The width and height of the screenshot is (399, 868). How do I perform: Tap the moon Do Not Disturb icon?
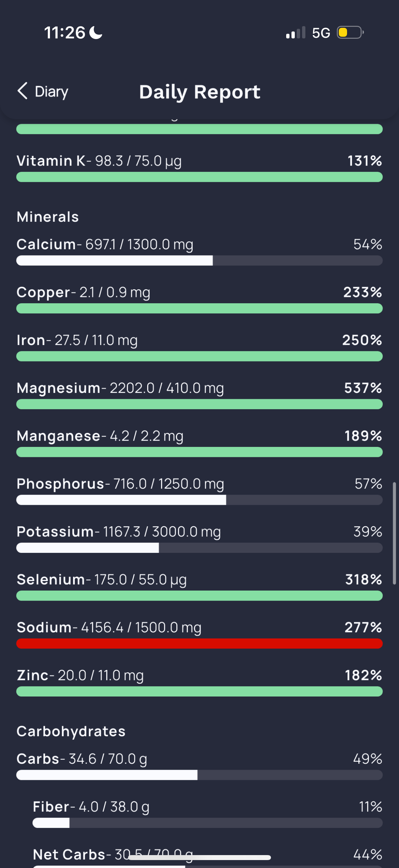coord(96,33)
